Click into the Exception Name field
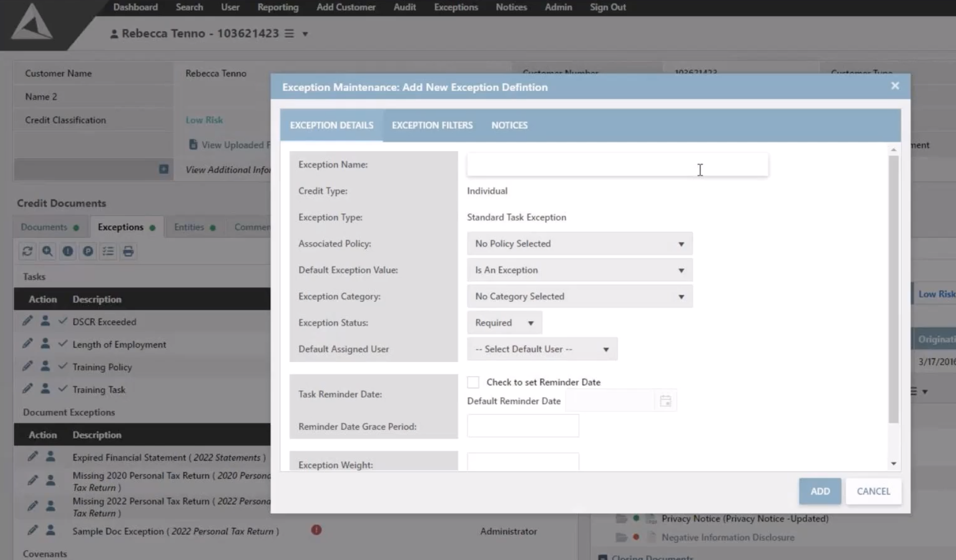Viewport: 956px width, 560px height. coord(617,165)
